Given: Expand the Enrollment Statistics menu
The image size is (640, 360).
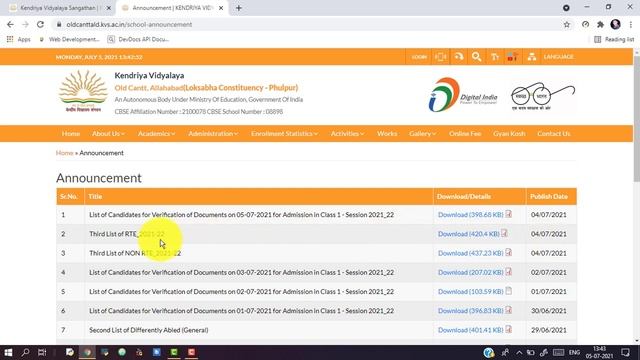Looking at the screenshot, I should 284,133.
